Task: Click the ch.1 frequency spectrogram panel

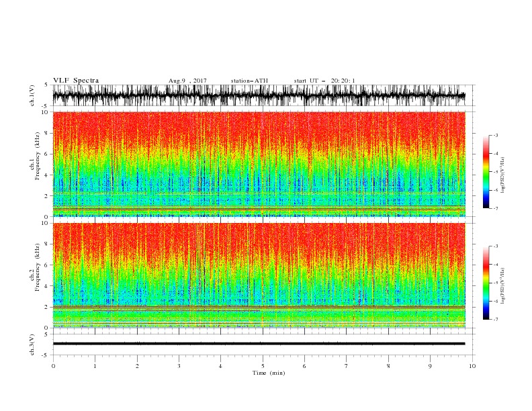Action: (x=259, y=164)
